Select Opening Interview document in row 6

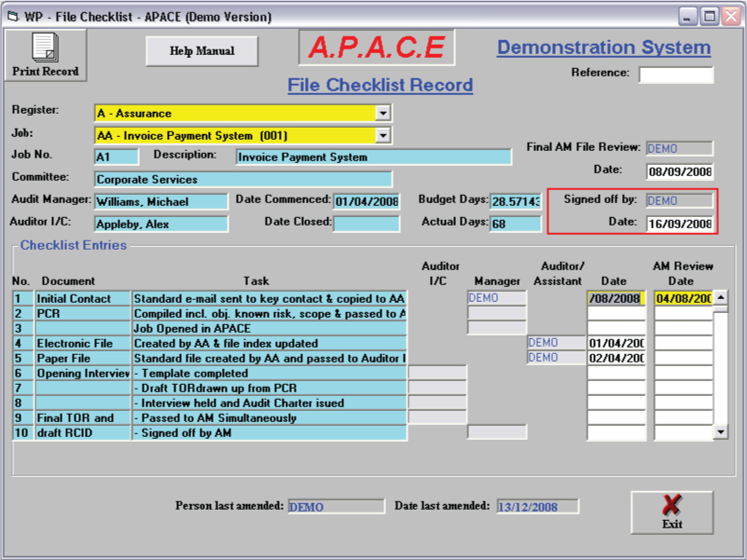83,374
